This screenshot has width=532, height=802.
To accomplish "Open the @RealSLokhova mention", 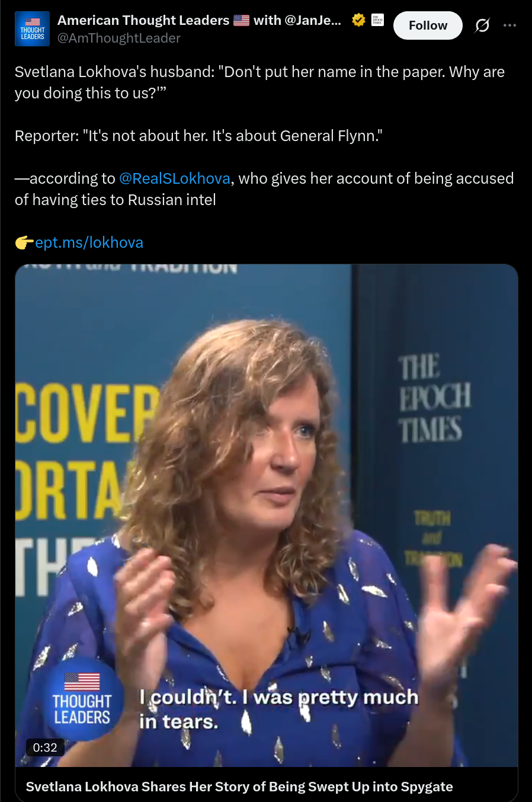I will [x=175, y=178].
